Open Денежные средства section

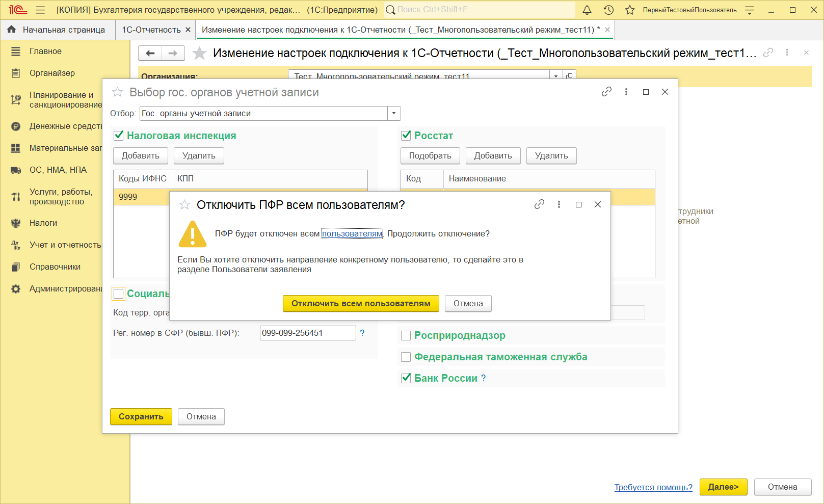(x=65, y=126)
